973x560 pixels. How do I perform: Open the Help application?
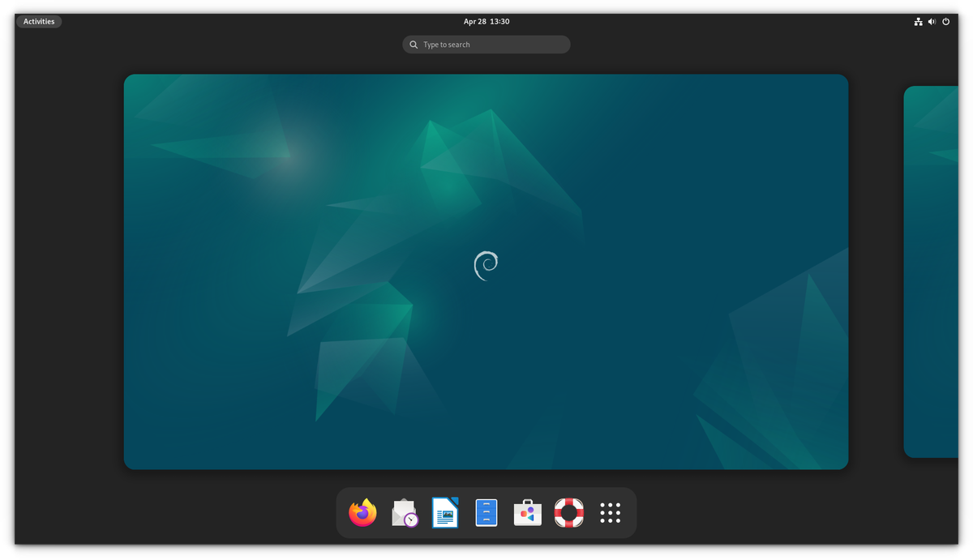pos(568,512)
